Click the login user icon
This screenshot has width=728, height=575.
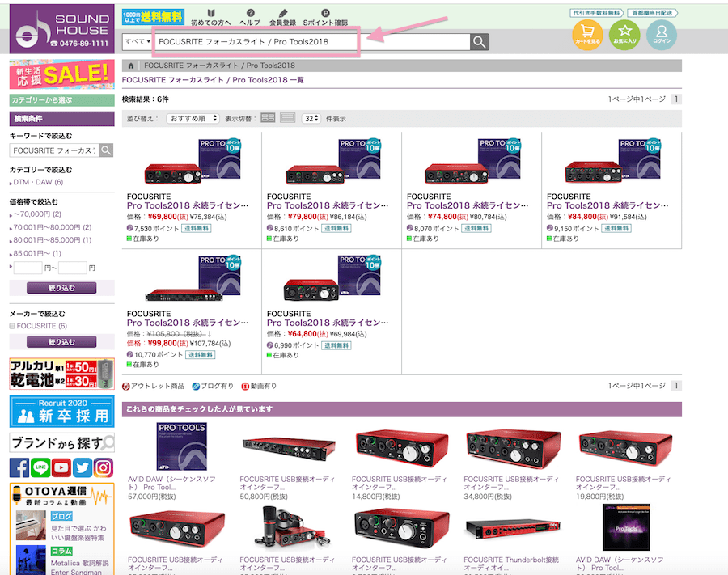point(662,34)
